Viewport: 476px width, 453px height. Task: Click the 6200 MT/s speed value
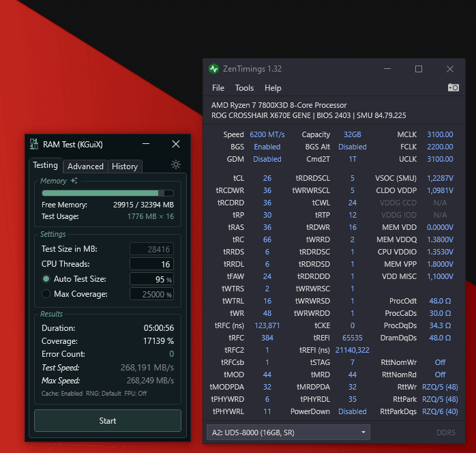pyautogui.click(x=267, y=134)
